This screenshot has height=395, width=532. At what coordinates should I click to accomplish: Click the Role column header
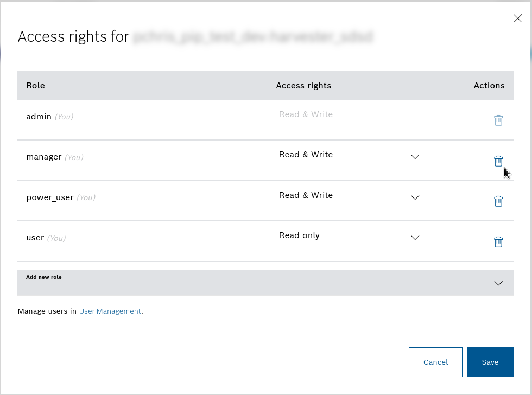point(36,86)
